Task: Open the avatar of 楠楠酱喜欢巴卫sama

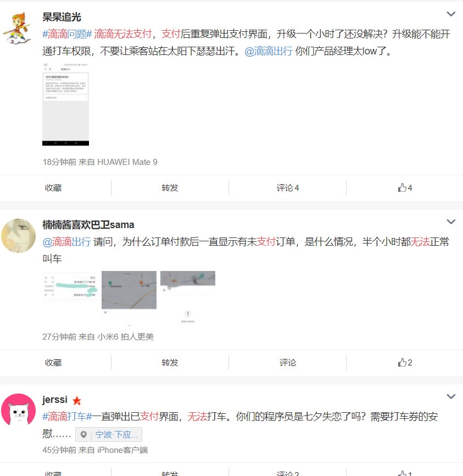Action: pyautogui.click(x=18, y=236)
